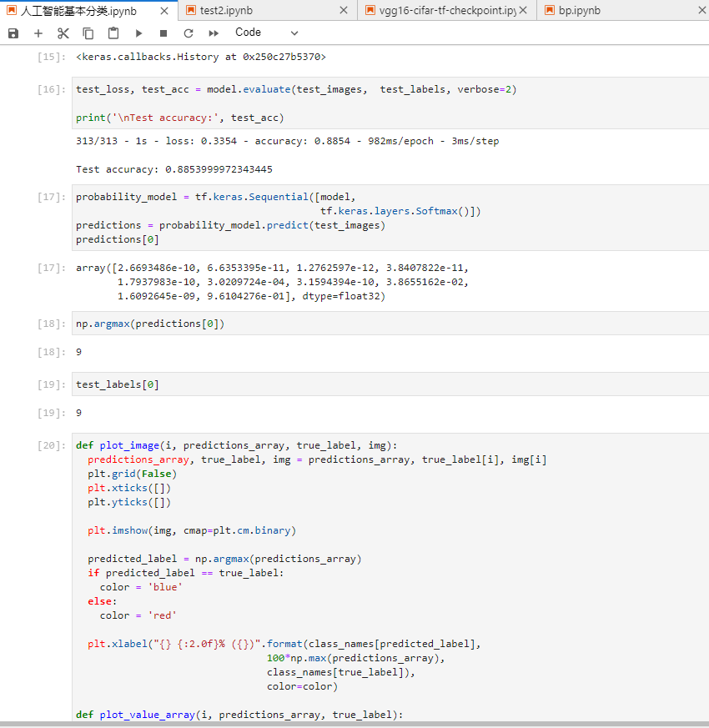The height and width of the screenshot is (728, 709).
Task: Restart the kernel icon
Action: pos(189,33)
